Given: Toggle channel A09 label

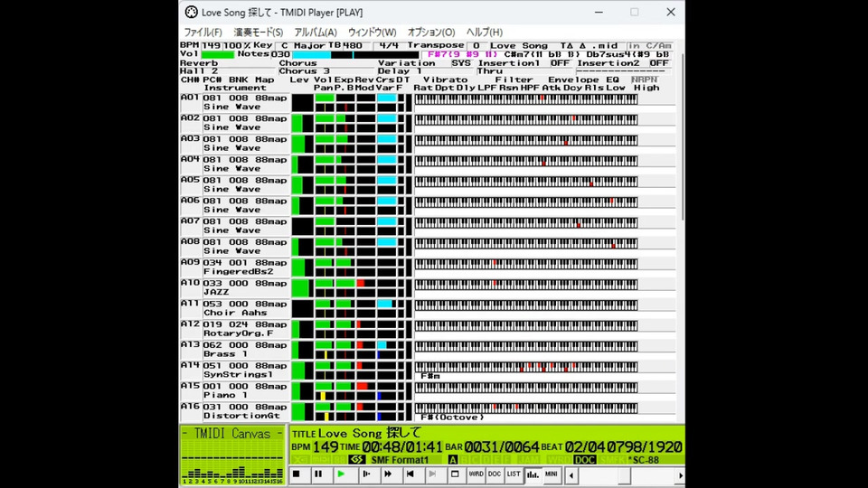Looking at the screenshot, I should point(191,262).
